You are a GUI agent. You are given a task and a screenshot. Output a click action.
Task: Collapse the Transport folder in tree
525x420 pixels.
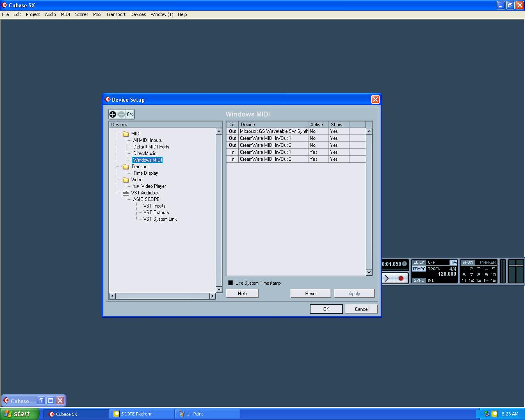pos(126,167)
